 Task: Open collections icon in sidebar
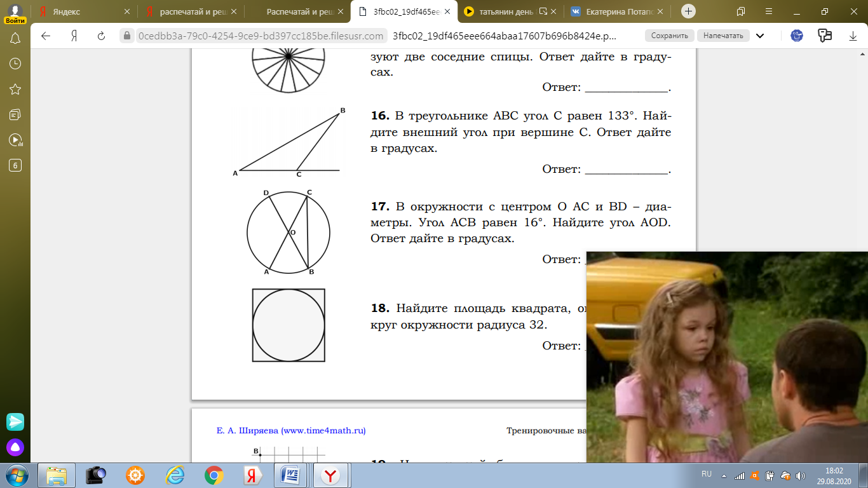pyautogui.click(x=15, y=114)
